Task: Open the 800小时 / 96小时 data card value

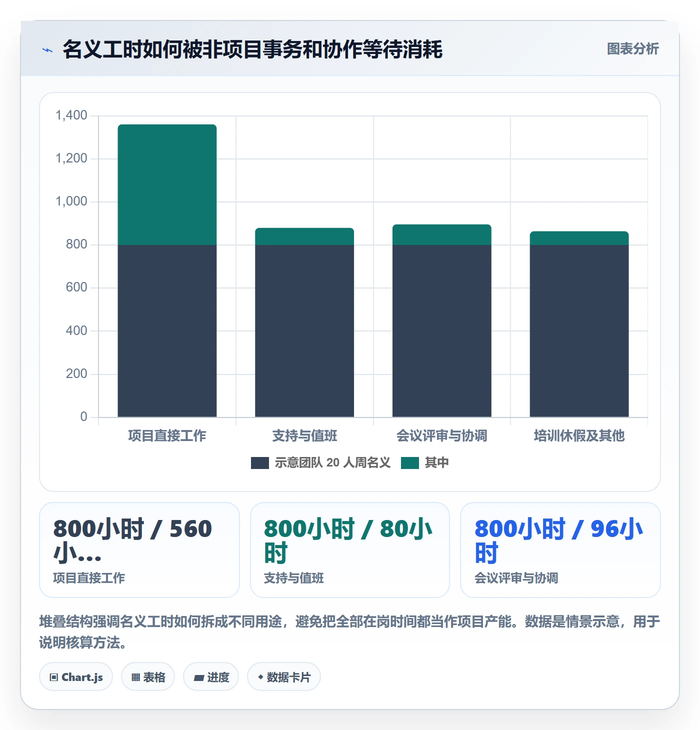Action: [558, 541]
